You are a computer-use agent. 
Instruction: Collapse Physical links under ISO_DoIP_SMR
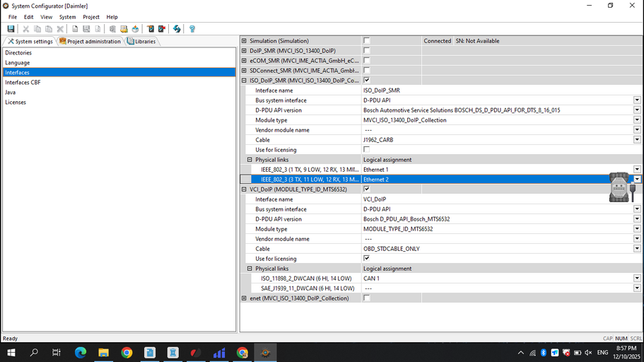[x=250, y=159]
